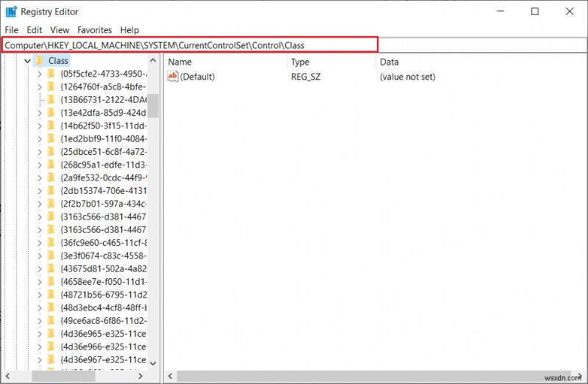Expand the {4d36e967-e325-11ce key
This screenshot has height=384, width=588.
point(40,360)
